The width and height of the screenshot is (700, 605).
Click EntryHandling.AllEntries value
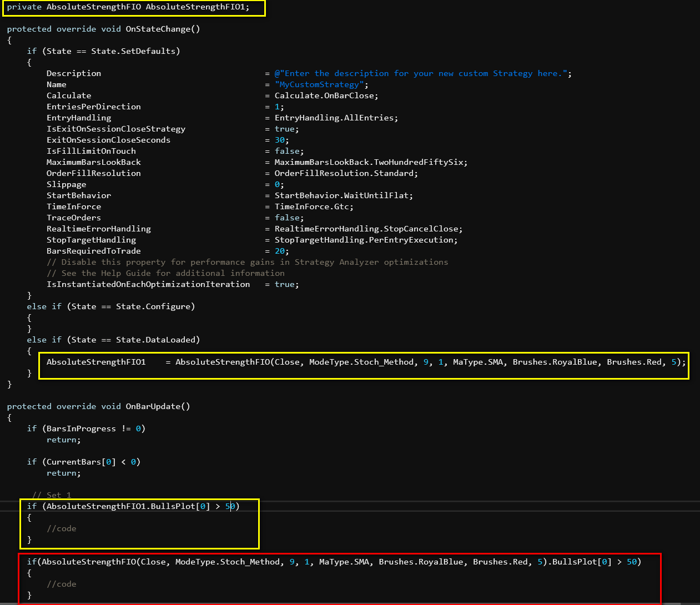pos(334,118)
